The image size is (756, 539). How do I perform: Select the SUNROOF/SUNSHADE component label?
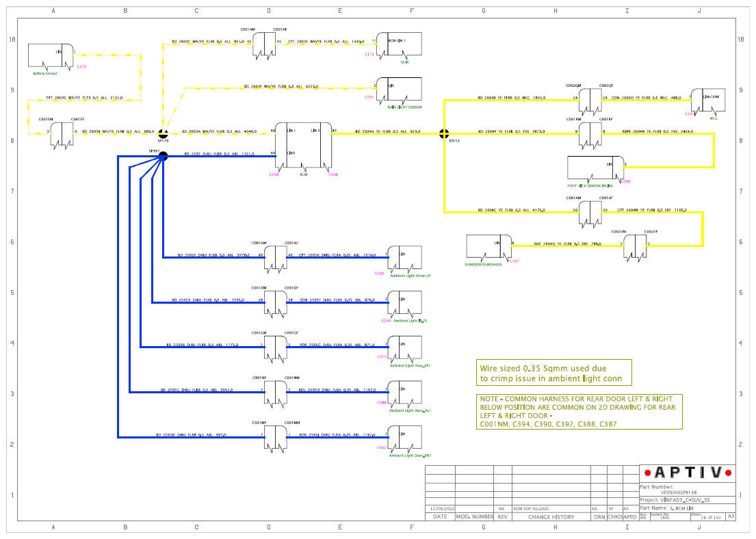click(x=483, y=265)
